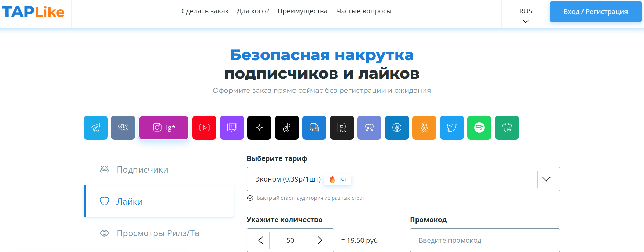Select the Twitch platform icon

click(232, 128)
